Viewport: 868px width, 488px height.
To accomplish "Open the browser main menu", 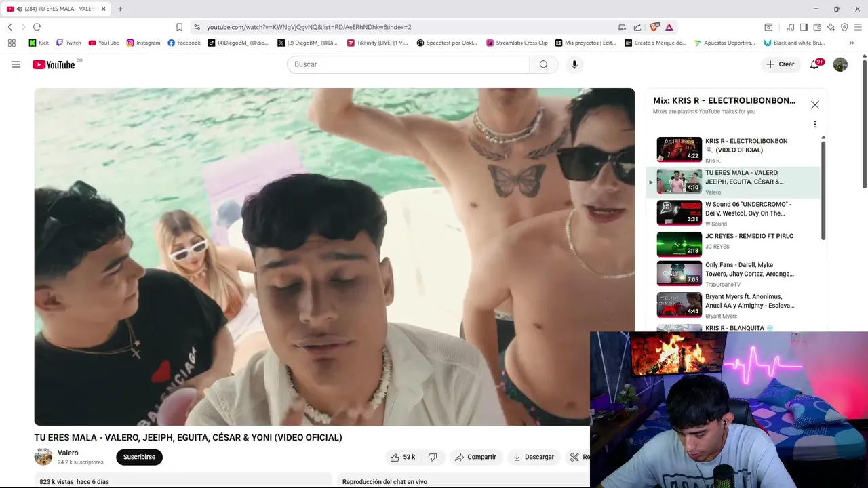I will (859, 27).
